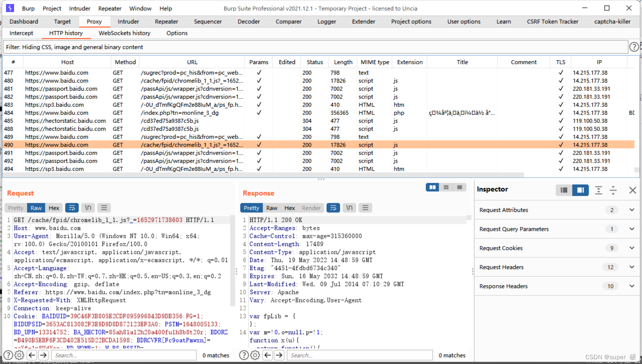
Task: Go to next match in Request search
Action: (x=43, y=355)
